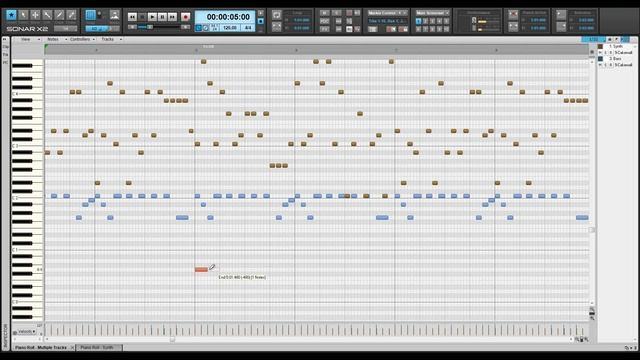Toggle the Snap to Grid button

click(x=91, y=16)
